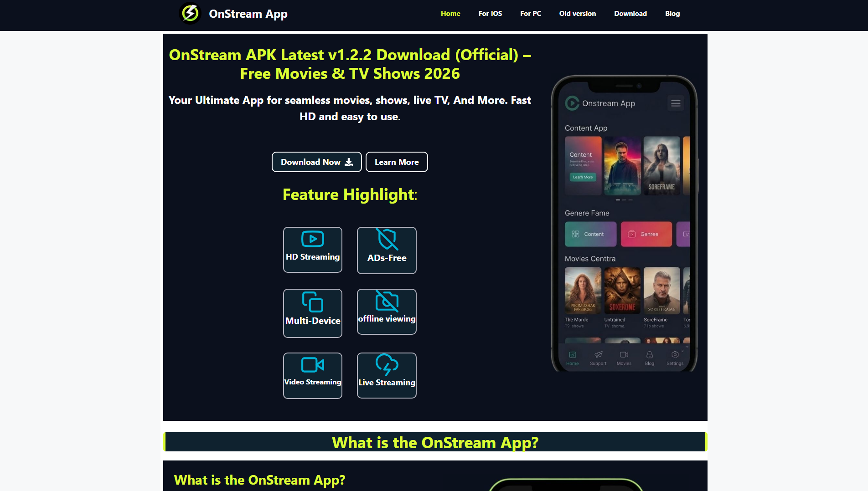Tap the Blog lock icon in phone bar

(650, 355)
